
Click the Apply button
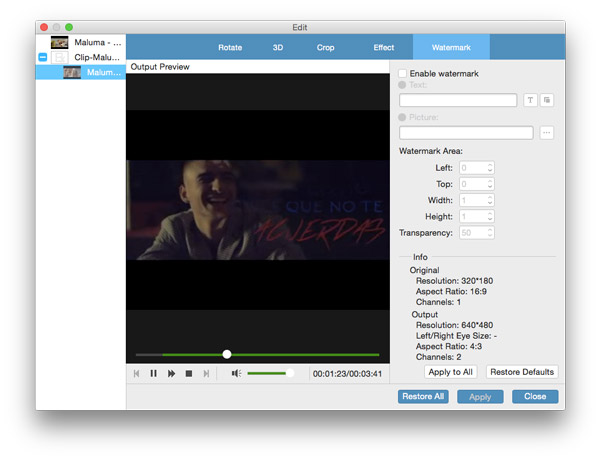tap(480, 397)
